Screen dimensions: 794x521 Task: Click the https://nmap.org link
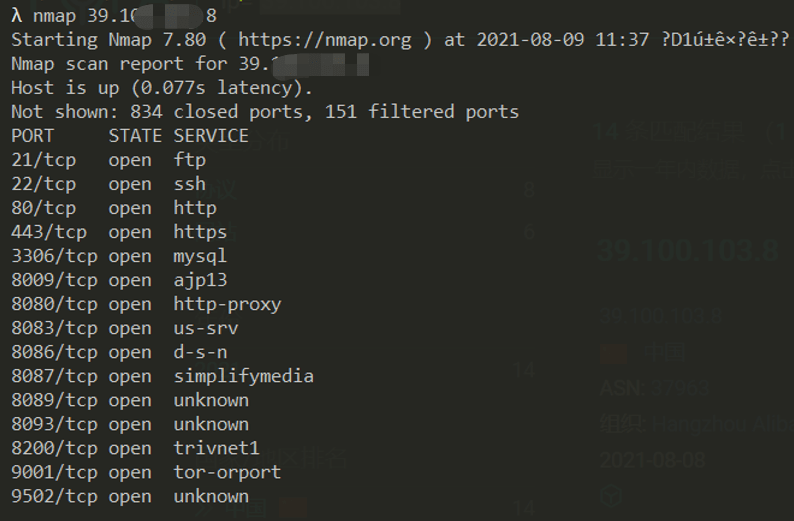pos(325,40)
